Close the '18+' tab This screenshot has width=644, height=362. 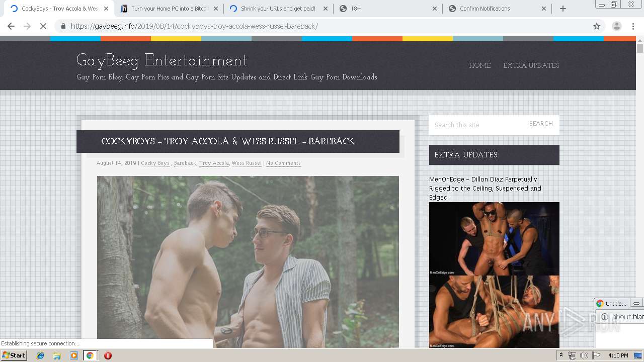(x=435, y=9)
